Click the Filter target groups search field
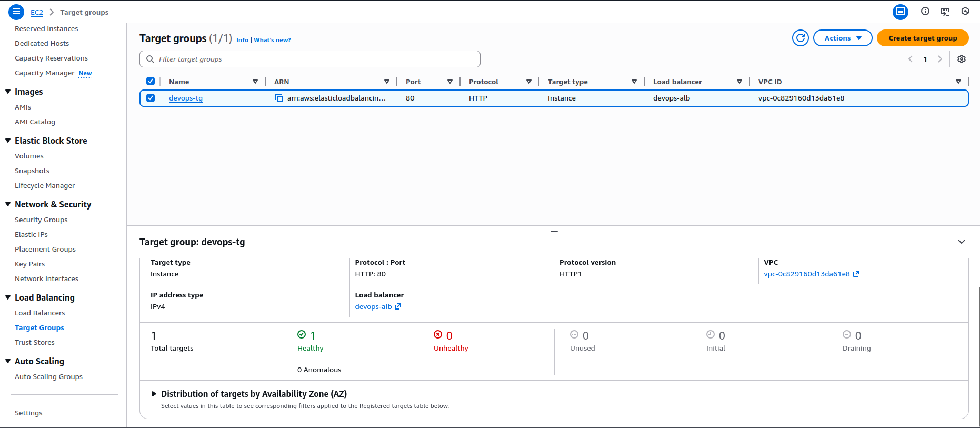980x428 pixels. tap(310, 59)
